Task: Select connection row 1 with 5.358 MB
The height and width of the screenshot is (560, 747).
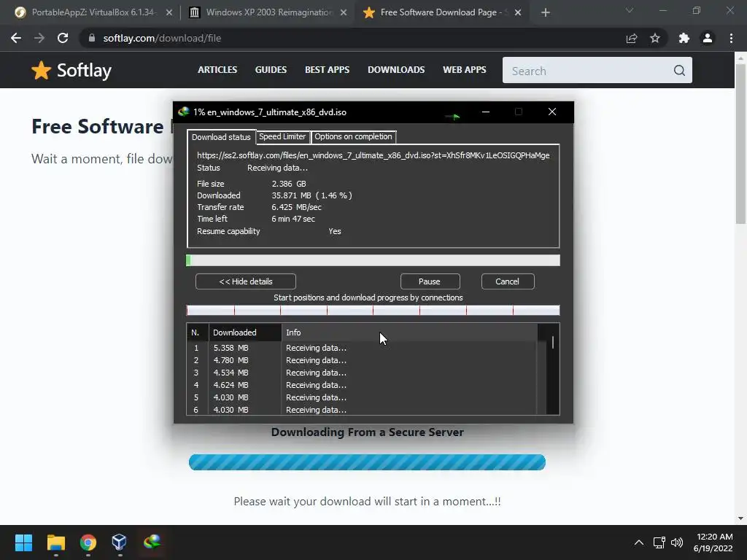Action: pyautogui.click(x=362, y=348)
